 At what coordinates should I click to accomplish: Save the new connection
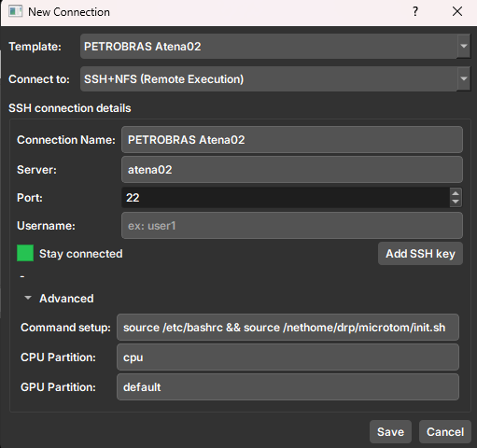390,432
